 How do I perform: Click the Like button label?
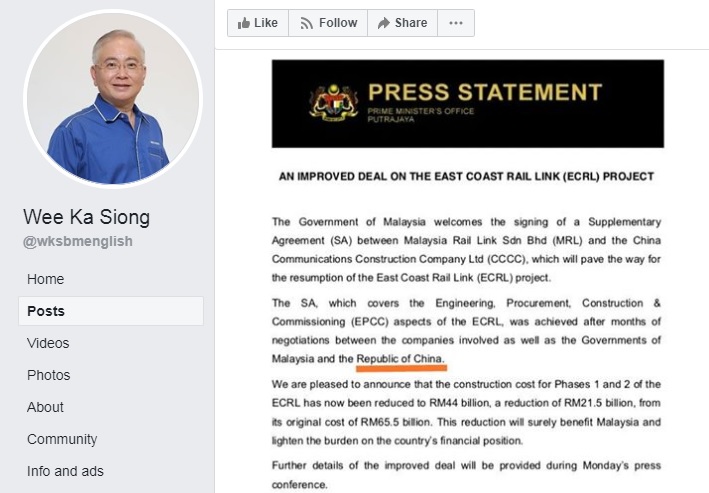[x=266, y=23]
